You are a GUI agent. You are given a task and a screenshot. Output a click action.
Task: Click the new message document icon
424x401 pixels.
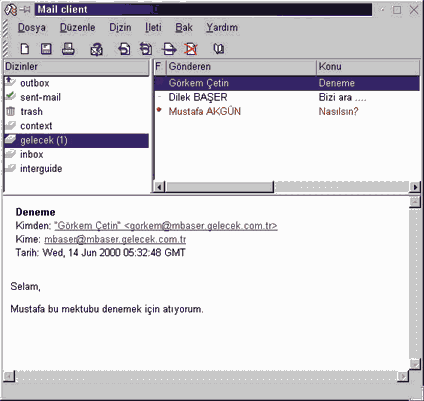coord(25,49)
